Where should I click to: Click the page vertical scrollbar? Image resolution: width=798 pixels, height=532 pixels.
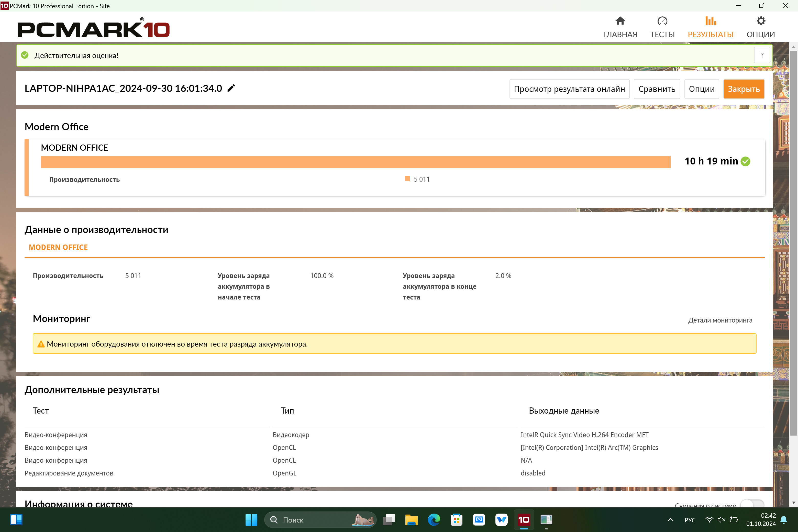coord(793,243)
